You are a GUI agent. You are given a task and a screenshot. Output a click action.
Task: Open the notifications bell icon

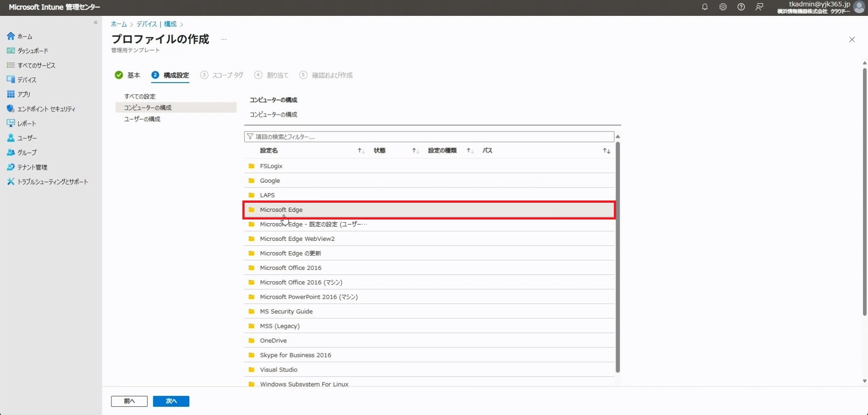pyautogui.click(x=704, y=7)
